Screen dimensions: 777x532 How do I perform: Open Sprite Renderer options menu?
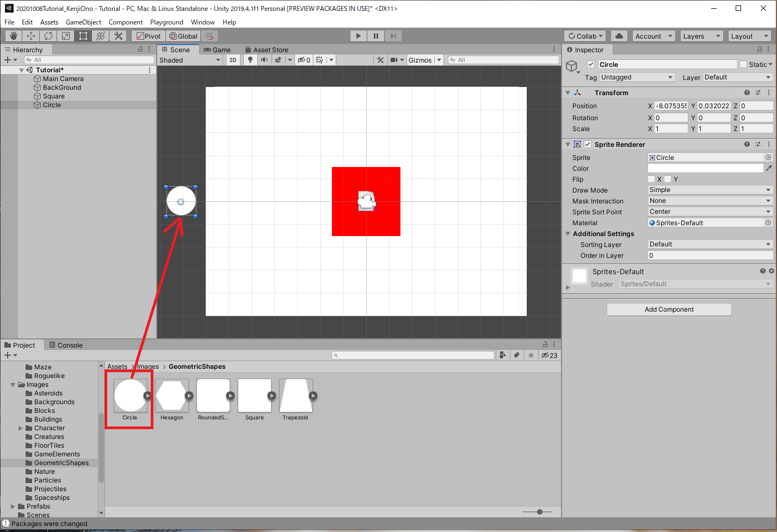[769, 144]
